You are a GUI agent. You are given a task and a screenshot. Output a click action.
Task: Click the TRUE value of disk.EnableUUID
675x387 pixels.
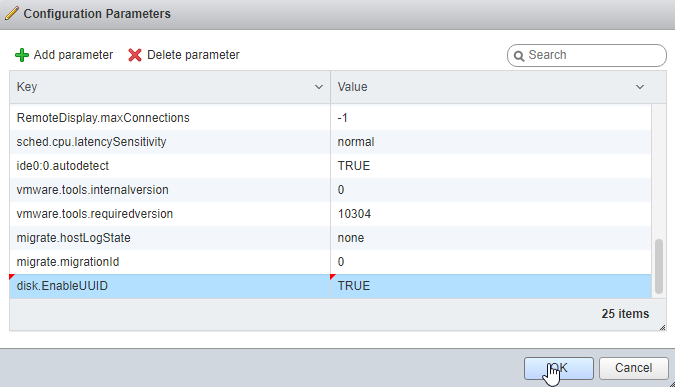tap(353, 286)
